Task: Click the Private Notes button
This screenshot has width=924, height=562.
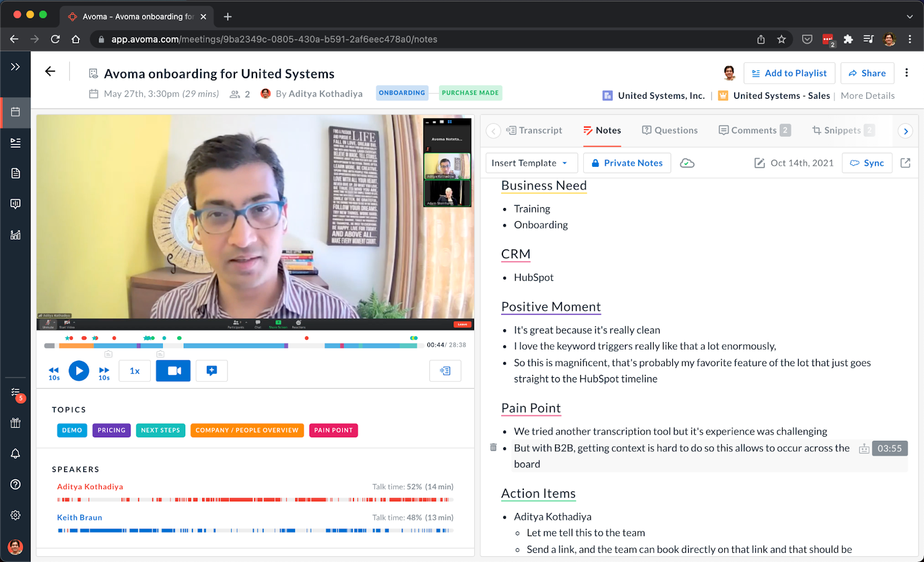Action: 627,163
